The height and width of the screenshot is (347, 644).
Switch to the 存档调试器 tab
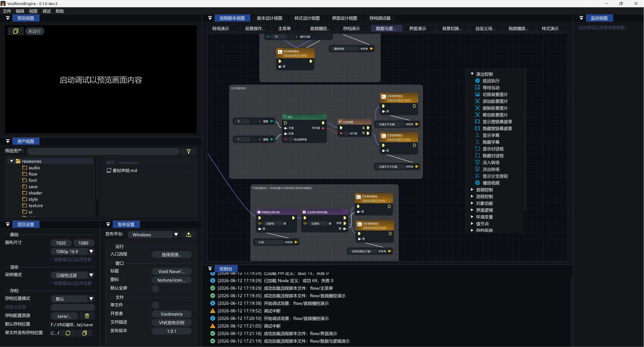click(x=380, y=18)
